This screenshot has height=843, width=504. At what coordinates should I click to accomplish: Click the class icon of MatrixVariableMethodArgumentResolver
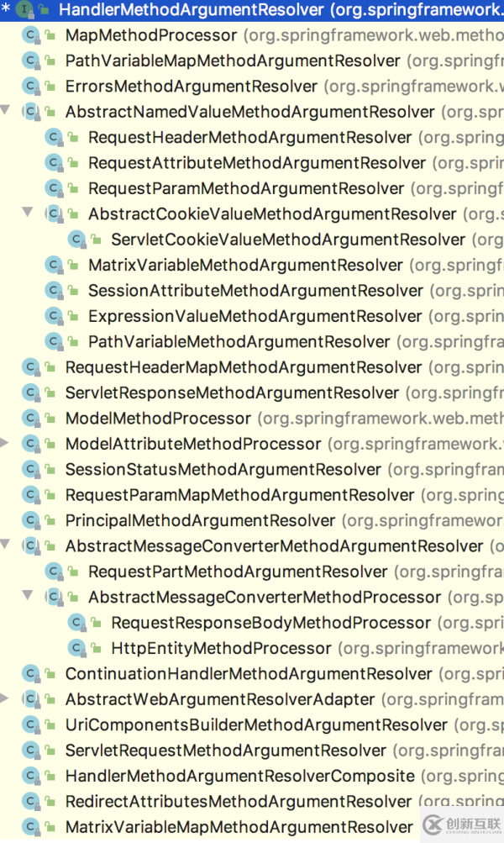pyautogui.click(x=55, y=265)
